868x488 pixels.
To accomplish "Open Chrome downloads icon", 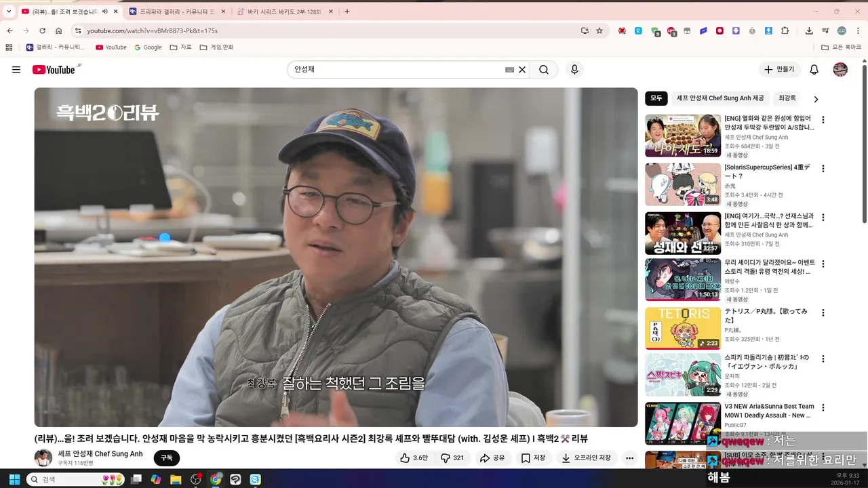I will tap(809, 30).
